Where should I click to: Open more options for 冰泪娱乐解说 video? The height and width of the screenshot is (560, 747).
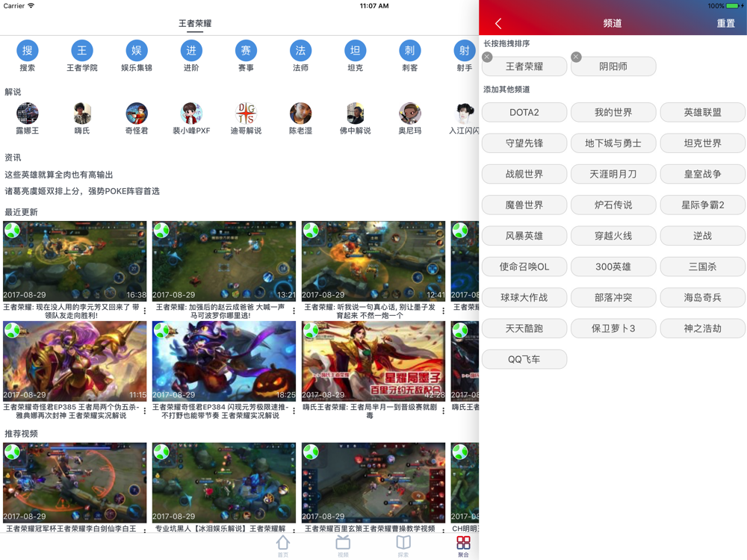click(x=294, y=529)
